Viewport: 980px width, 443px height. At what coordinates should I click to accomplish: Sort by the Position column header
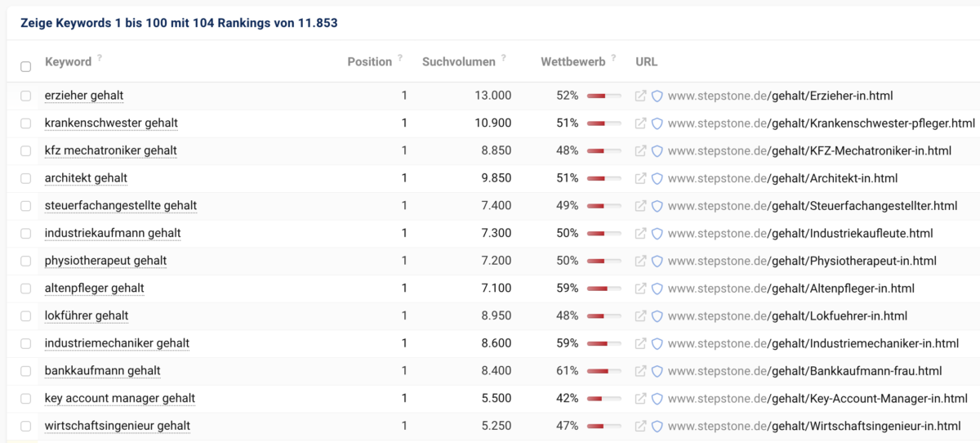coord(369,61)
